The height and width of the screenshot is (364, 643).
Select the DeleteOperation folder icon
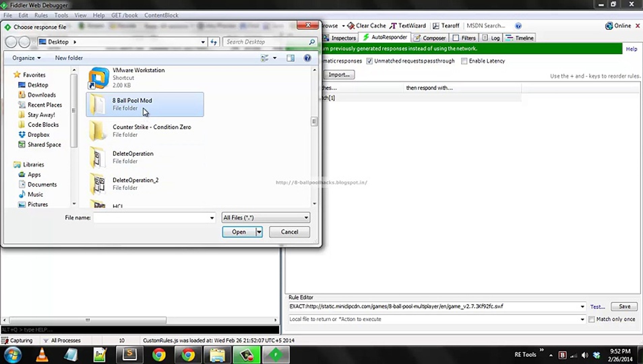(x=98, y=157)
